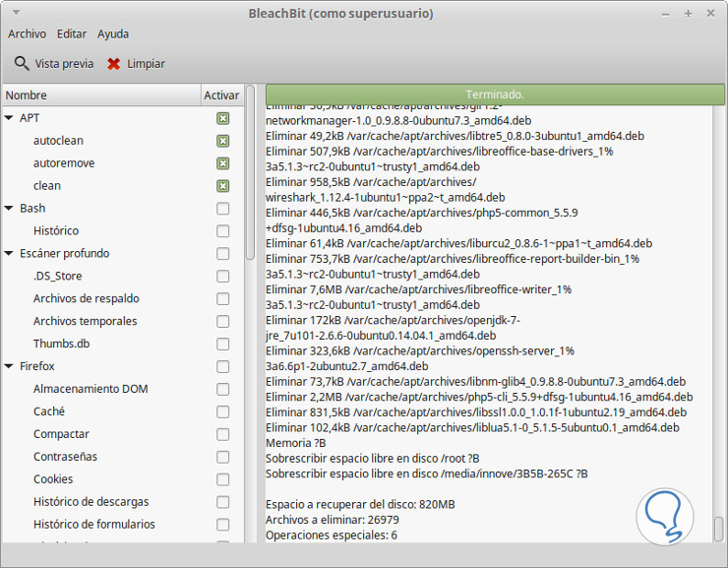
Task: Click the green Terminado progress bar
Action: pos(495,95)
